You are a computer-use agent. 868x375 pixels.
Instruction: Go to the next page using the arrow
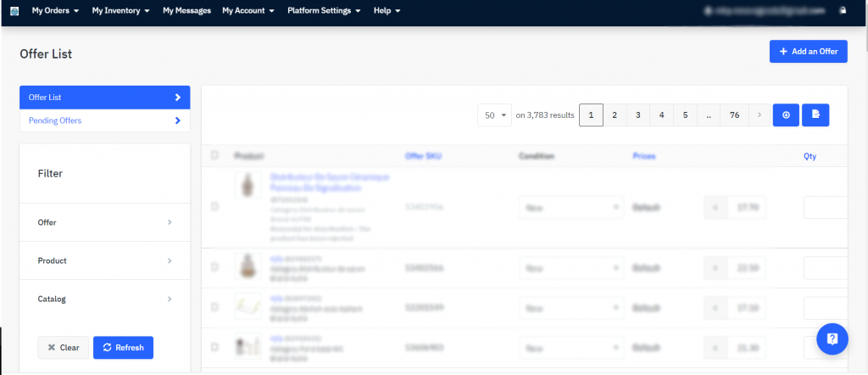(759, 115)
